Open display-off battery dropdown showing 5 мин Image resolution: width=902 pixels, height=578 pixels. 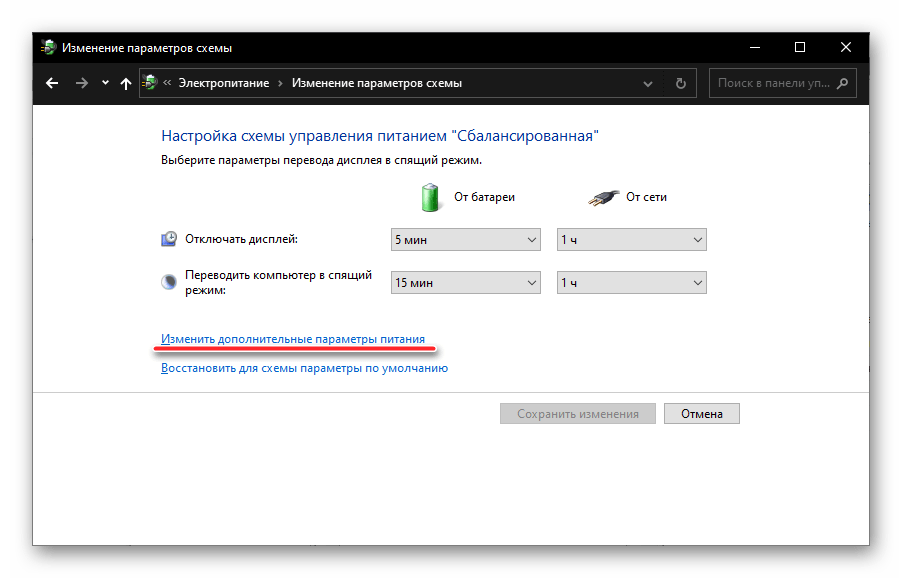coord(465,239)
